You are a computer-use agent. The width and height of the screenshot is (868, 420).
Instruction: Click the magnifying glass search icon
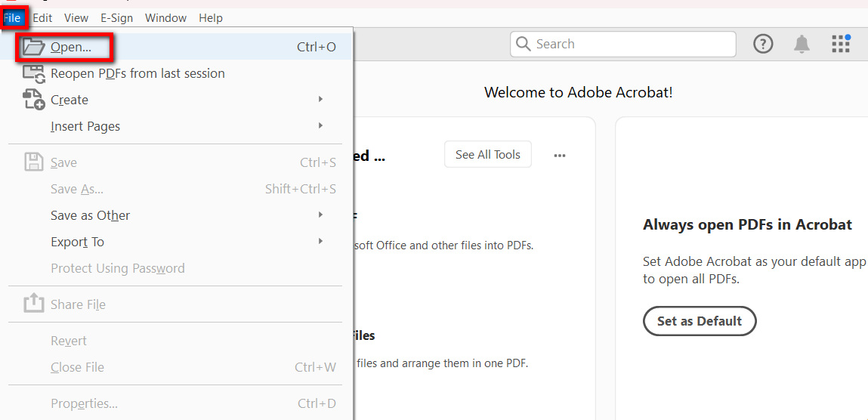pyautogui.click(x=523, y=45)
